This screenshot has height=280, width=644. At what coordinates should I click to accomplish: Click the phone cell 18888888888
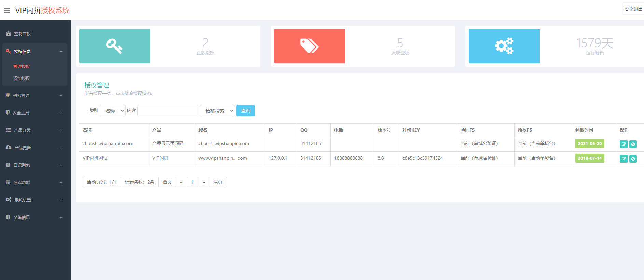[348, 158]
